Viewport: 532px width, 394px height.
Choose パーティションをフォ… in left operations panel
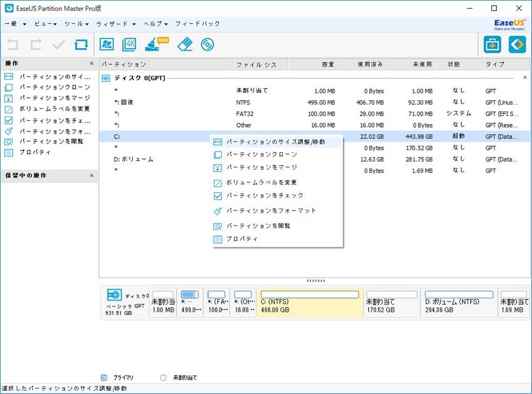tap(48, 132)
